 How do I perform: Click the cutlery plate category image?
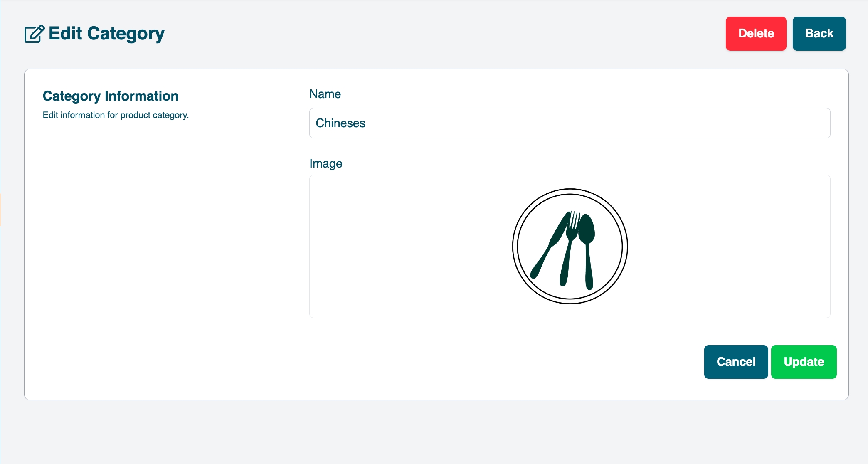pos(570,246)
